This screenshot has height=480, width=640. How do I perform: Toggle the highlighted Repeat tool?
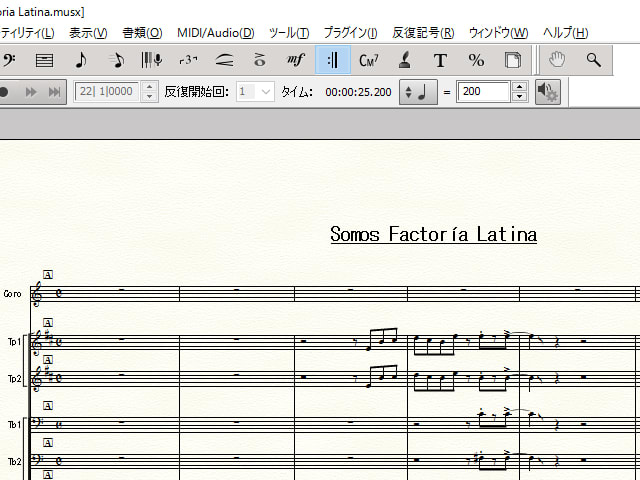(333, 60)
